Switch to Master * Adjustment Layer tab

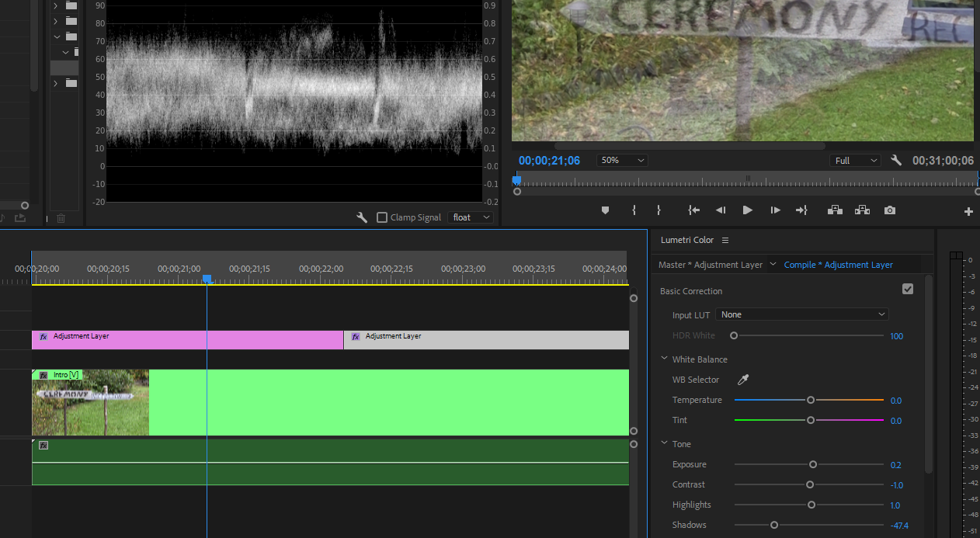[x=710, y=265]
